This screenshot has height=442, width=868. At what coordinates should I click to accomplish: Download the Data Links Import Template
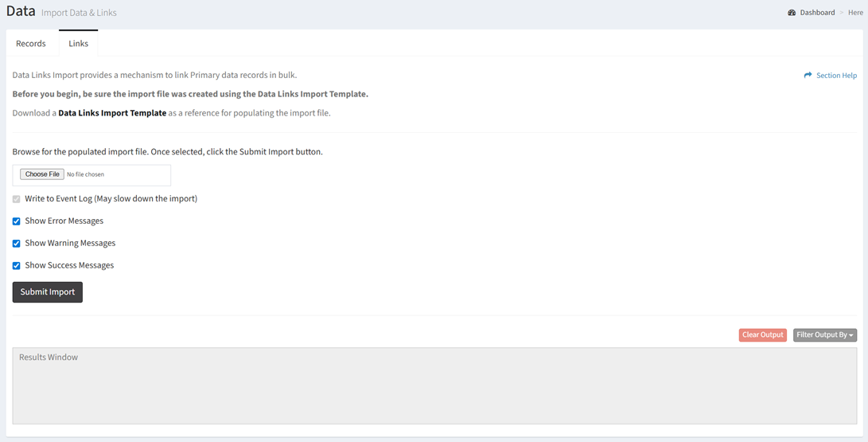(x=112, y=113)
